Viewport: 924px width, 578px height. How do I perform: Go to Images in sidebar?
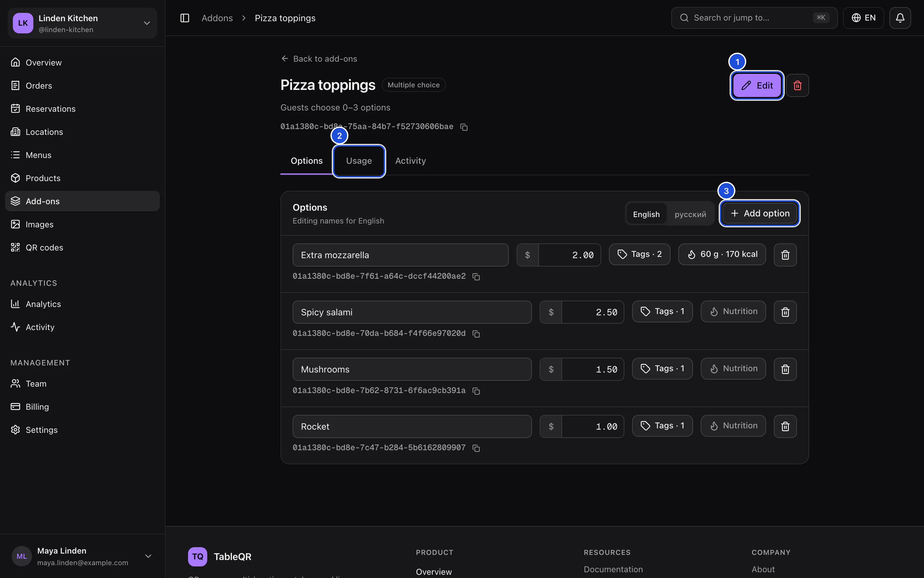[82, 224]
